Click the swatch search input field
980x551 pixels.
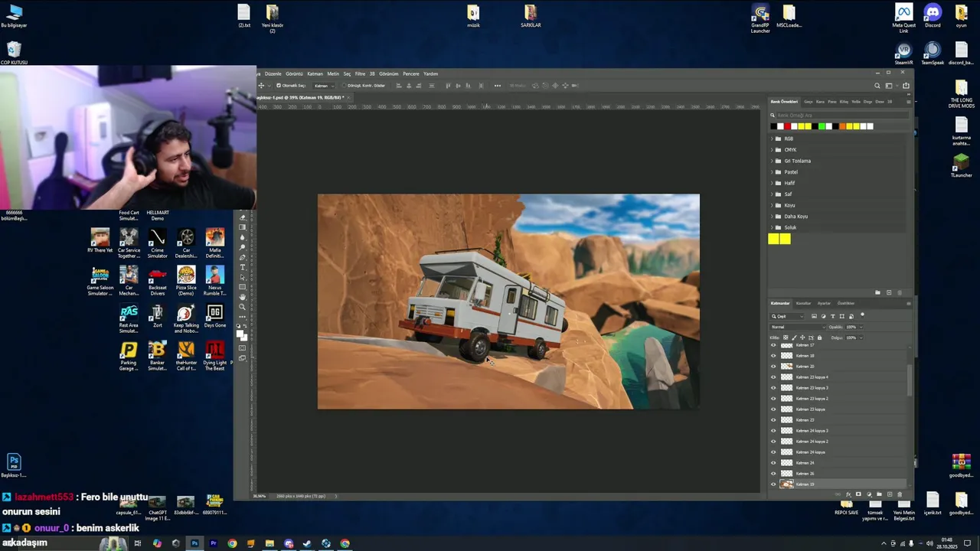click(x=841, y=116)
